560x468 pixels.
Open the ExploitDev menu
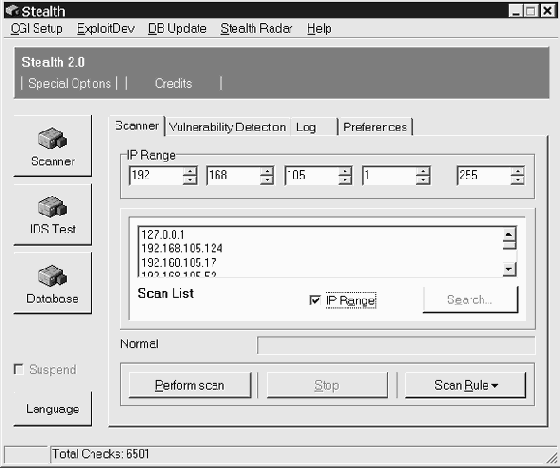coord(106,29)
